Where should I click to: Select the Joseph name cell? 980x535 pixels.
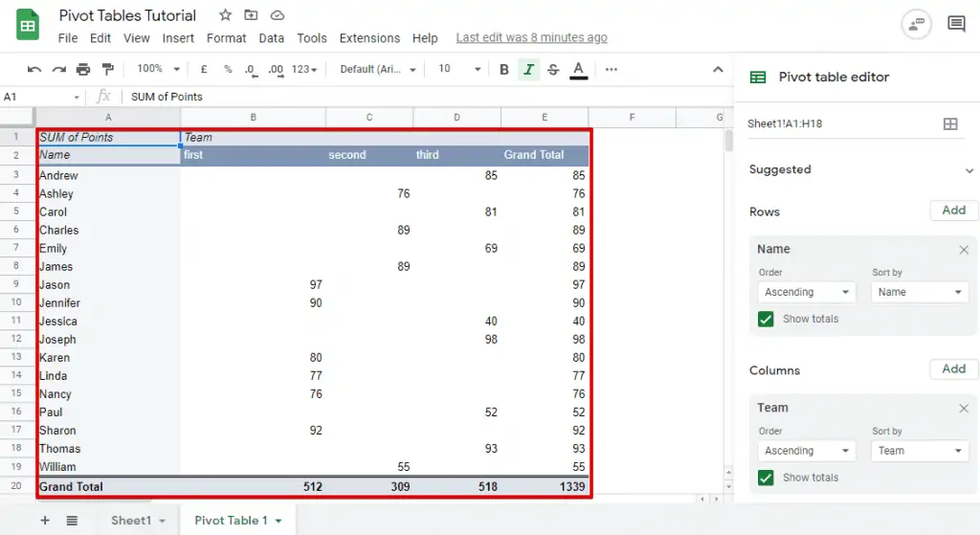point(108,340)
